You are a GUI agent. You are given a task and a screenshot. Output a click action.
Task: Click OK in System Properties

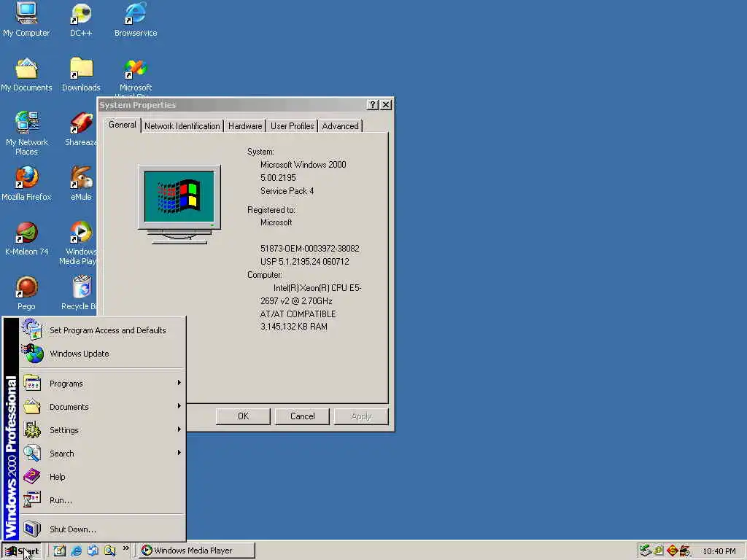click(243, 416)
